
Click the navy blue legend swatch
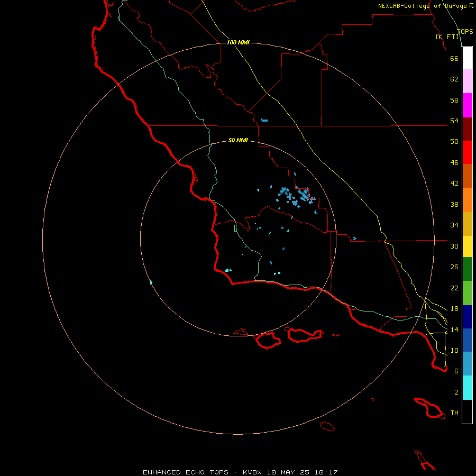467,317
